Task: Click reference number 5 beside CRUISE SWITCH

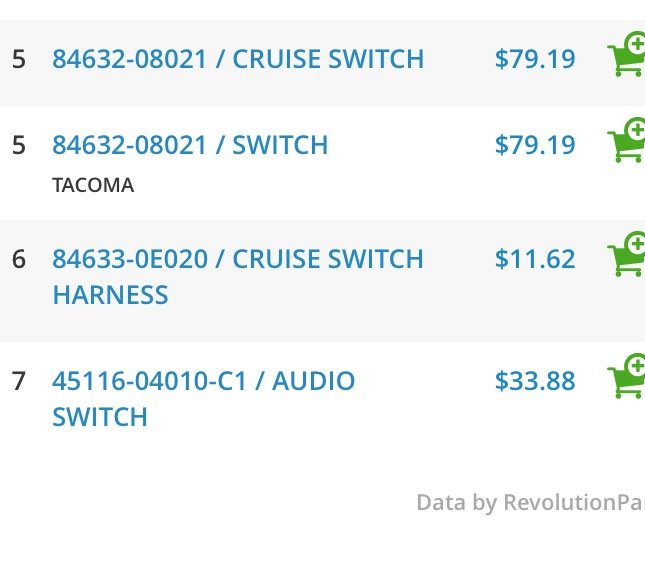Action: (19, 59)
